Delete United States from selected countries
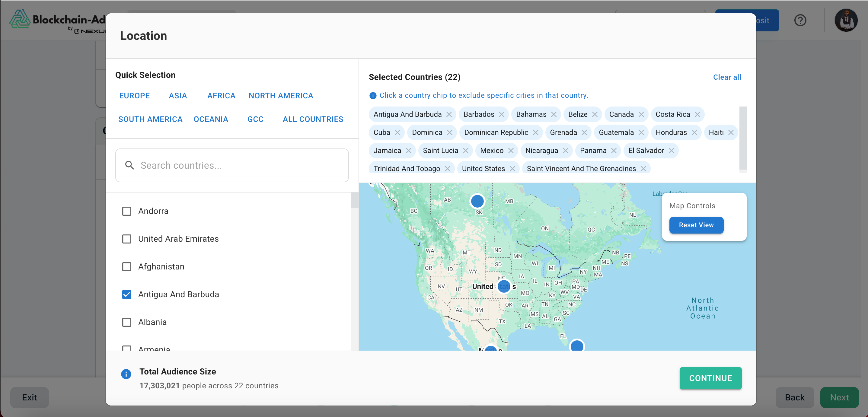Image resolution: width=868 pixels, height=417 pixels. [x=512, y=169]
